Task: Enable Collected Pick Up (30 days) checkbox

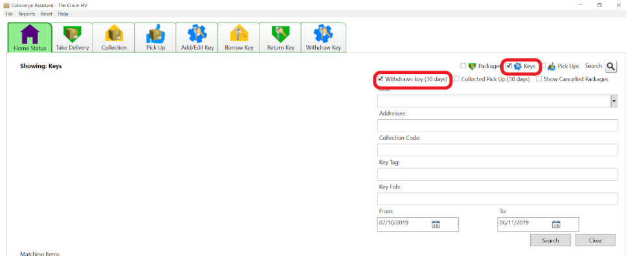Action: [457, 79]
